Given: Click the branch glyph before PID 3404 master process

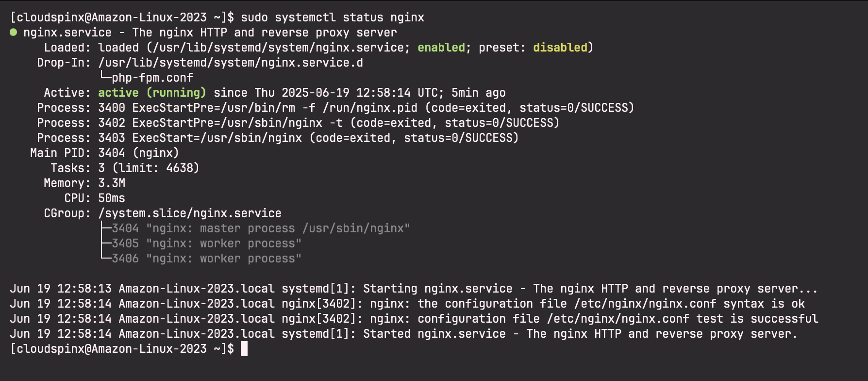Looking at the screenshot, I should point(105,228).
